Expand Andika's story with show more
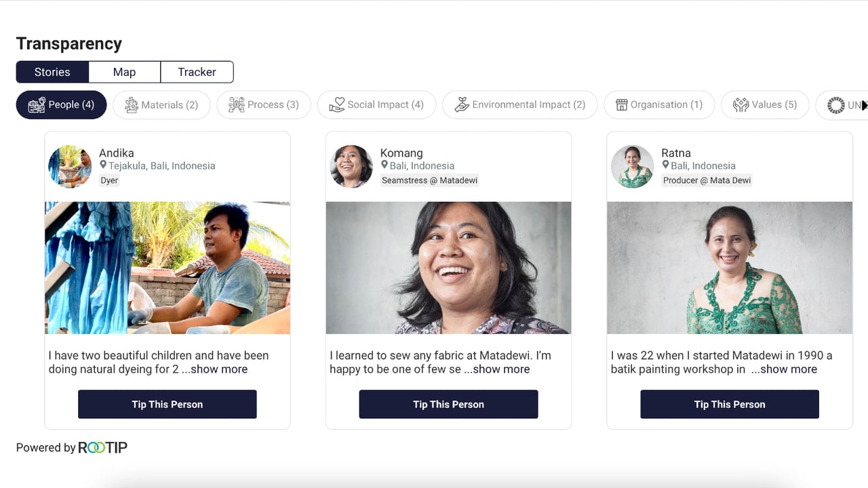Screen dimensions: 868x488 pos(214,369)
